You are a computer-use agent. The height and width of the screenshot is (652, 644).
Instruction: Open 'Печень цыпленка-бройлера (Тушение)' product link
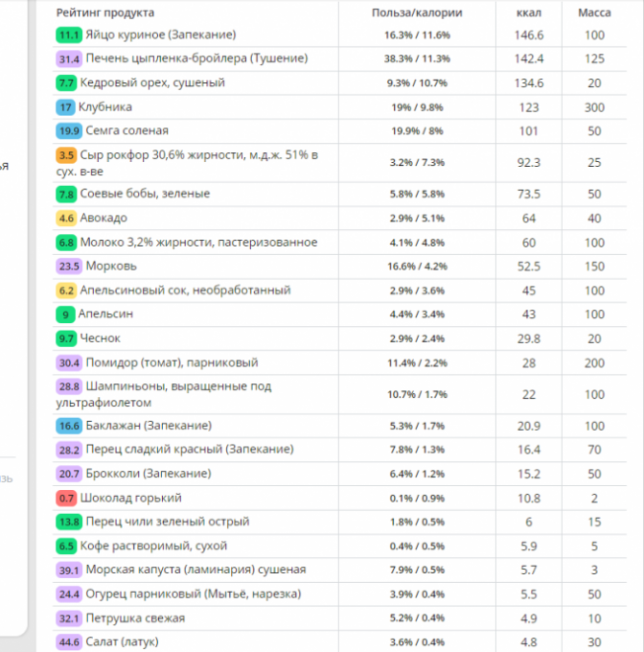click(196, 58)
